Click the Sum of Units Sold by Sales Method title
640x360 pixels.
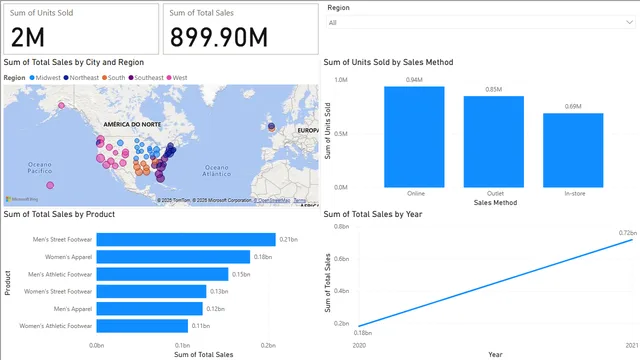(x=388, y=62)
